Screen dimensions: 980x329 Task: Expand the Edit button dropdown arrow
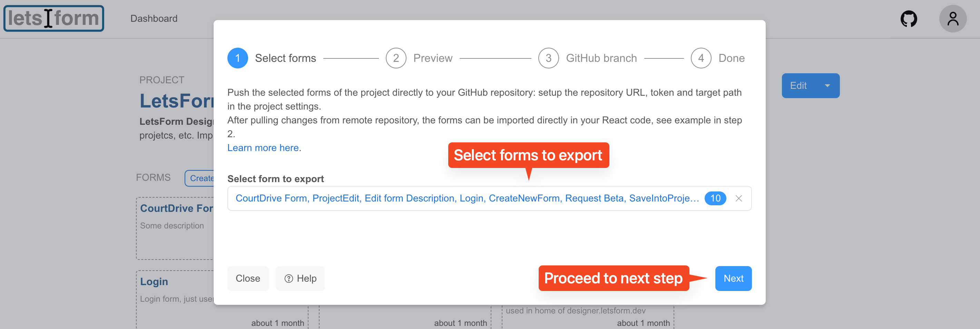(827, 86)
